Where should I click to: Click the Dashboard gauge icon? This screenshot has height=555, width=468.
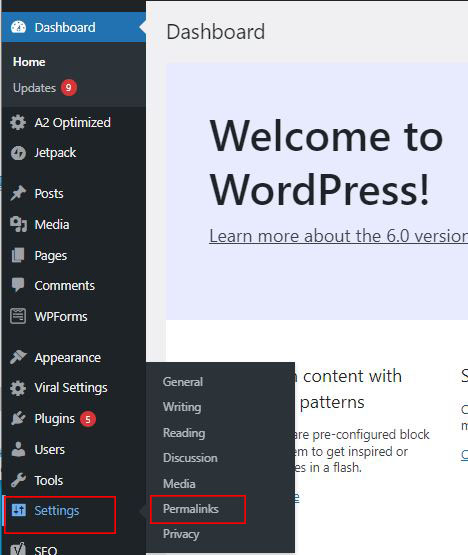pyautogui.click(x=18, y=27)
